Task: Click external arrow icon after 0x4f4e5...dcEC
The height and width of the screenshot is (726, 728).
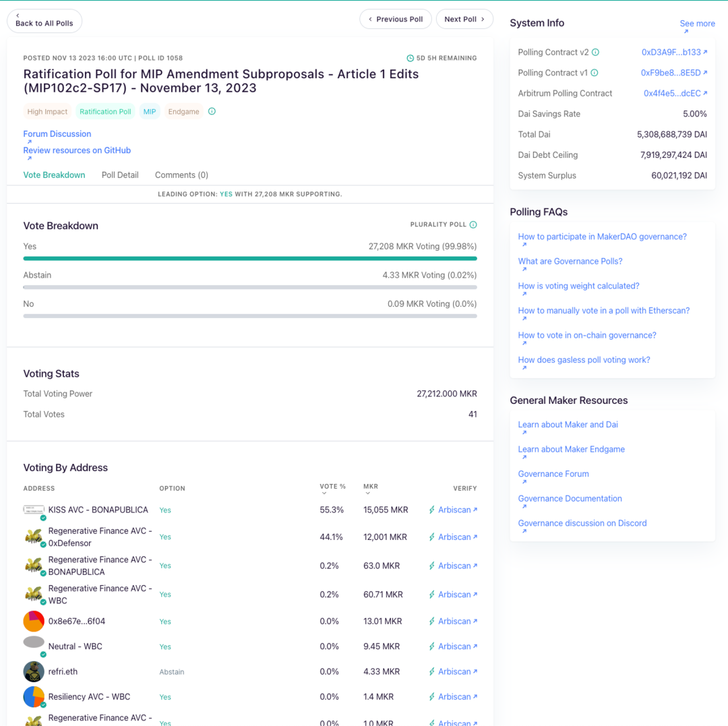Action: point(705,93)
